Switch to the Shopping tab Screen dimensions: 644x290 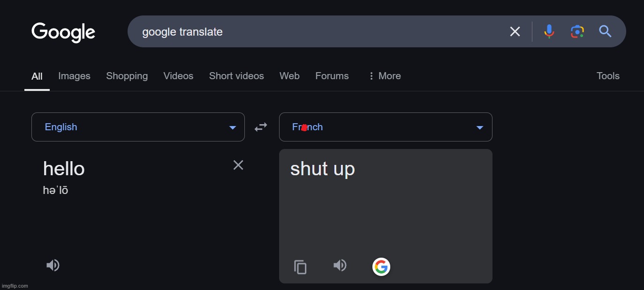(127, 76)
